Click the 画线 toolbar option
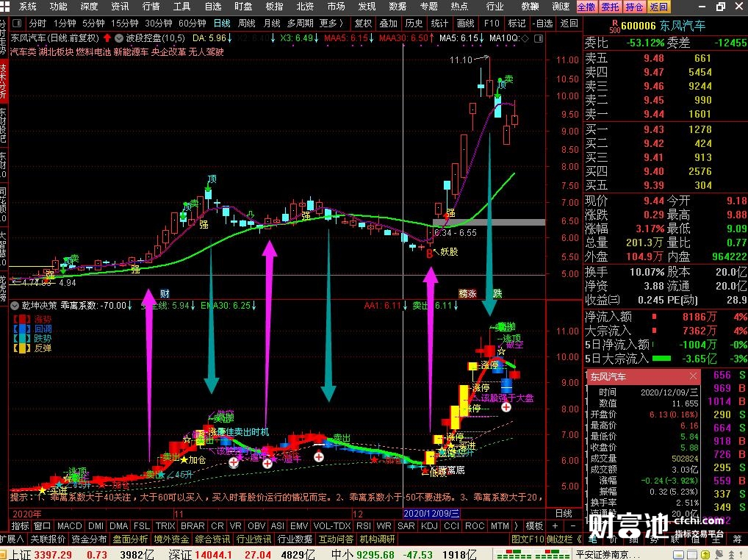 [x=465, y=24]
